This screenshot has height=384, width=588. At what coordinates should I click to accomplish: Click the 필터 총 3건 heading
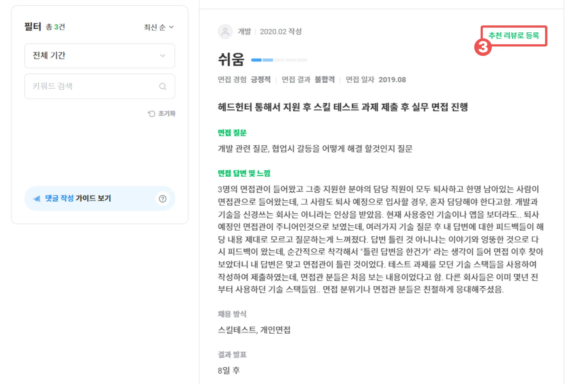coord(45,27)
